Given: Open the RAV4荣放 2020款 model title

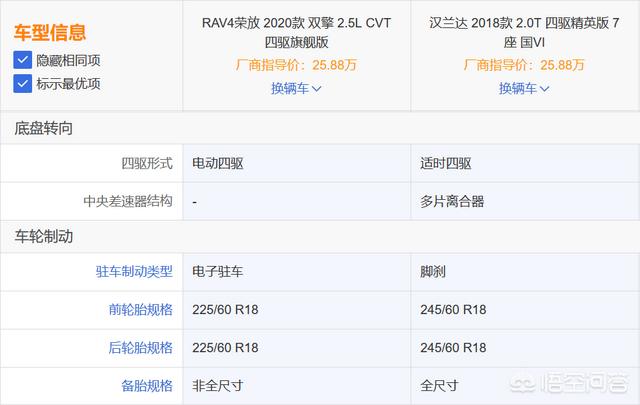Looking at the screenshot, I should [296, 33].
